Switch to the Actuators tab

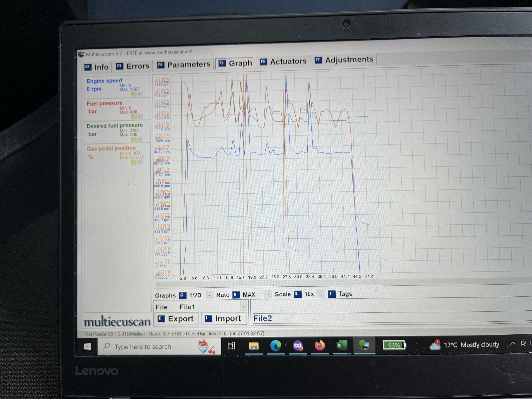(283, 62)
